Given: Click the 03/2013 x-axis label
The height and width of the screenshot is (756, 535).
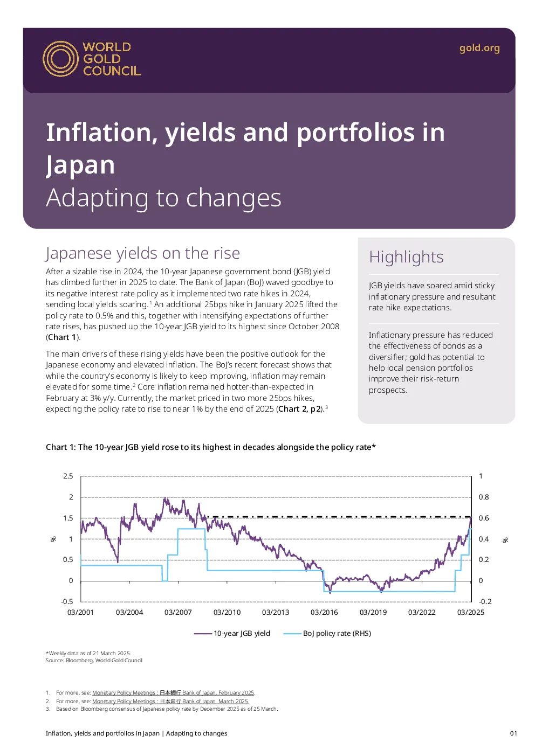Looking at the screenshot, I should (276, 613).
